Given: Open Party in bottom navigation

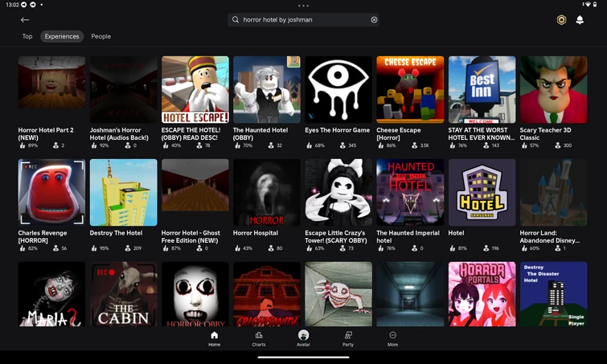Looking at the screenshot, I should (x=348, y=338).
